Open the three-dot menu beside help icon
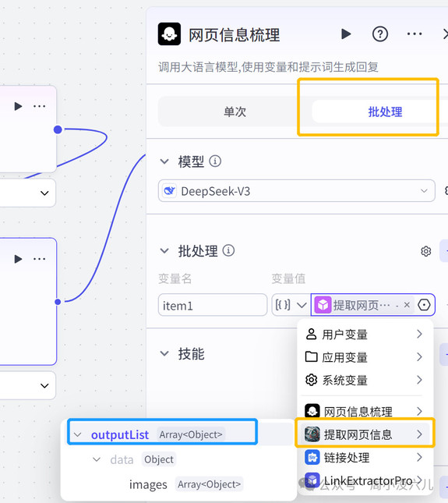The height and width of the screenshot is (503, 448). pos(414,34)
